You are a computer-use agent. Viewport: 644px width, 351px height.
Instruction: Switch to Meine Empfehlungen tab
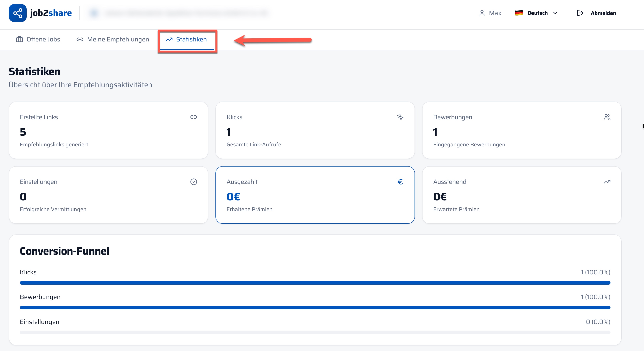click(113, 39)
